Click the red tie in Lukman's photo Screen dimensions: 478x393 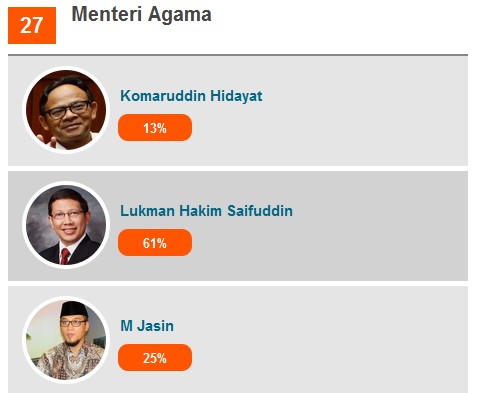[65, 256]
